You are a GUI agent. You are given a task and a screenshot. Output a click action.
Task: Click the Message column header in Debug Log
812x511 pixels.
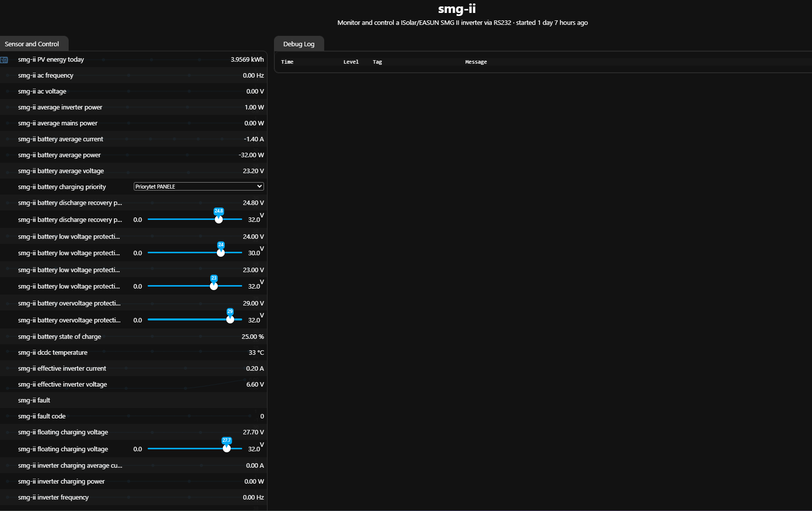pos(476,62)
